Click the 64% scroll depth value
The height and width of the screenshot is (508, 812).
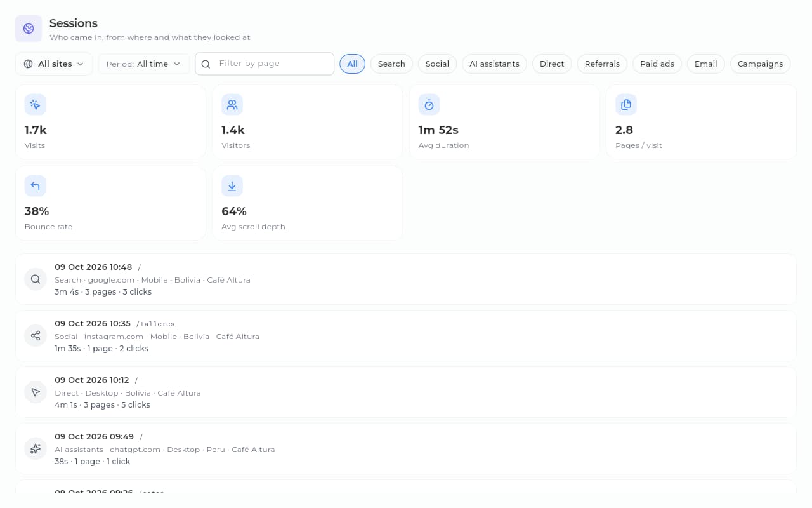234,211
